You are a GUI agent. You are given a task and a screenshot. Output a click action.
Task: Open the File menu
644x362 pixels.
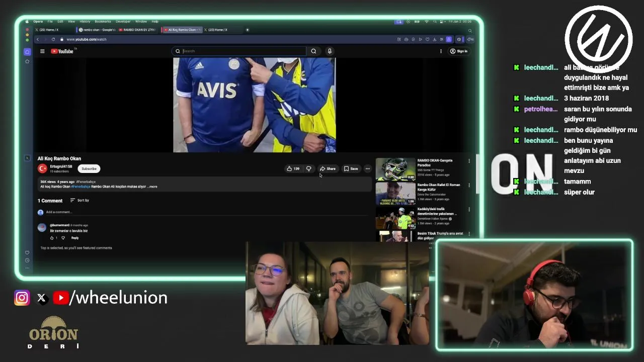tap(50, 22)
